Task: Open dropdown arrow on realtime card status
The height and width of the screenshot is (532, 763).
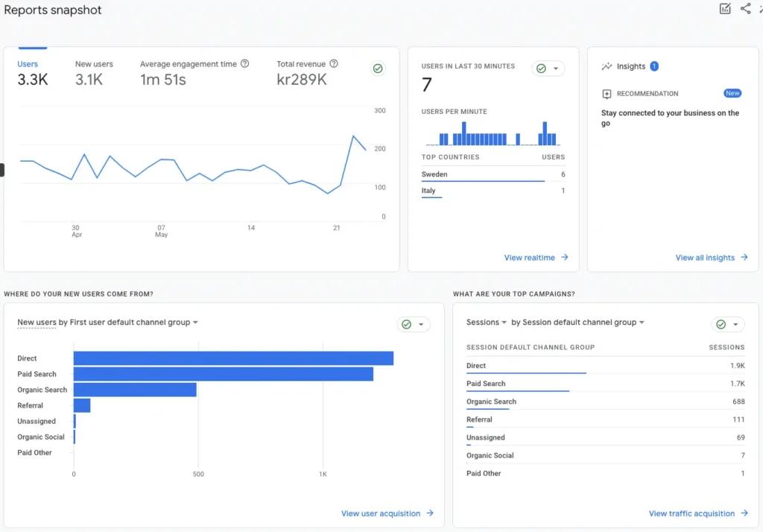Action: [x=556, y=69]
